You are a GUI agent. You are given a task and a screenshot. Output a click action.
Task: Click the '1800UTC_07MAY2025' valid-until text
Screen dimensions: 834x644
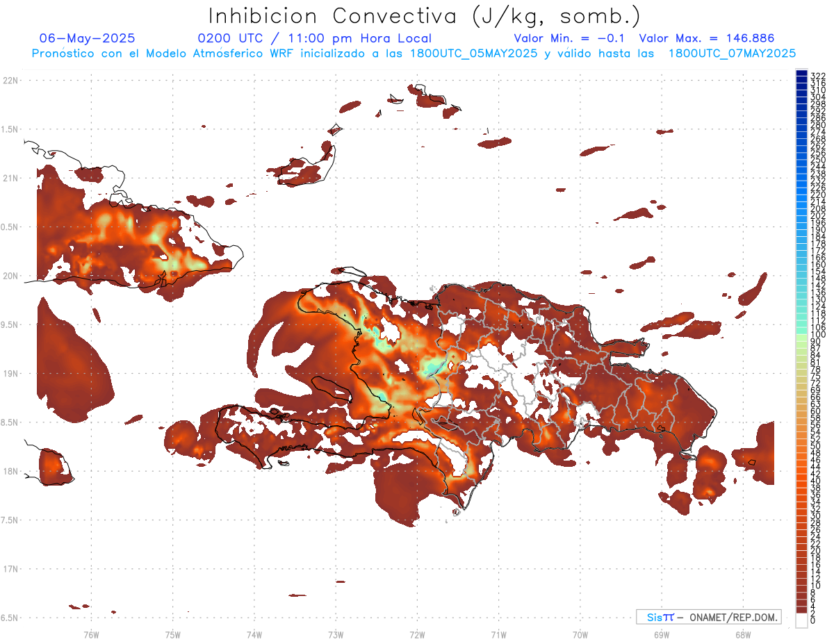pyautogui.click(x=732, y=53)
